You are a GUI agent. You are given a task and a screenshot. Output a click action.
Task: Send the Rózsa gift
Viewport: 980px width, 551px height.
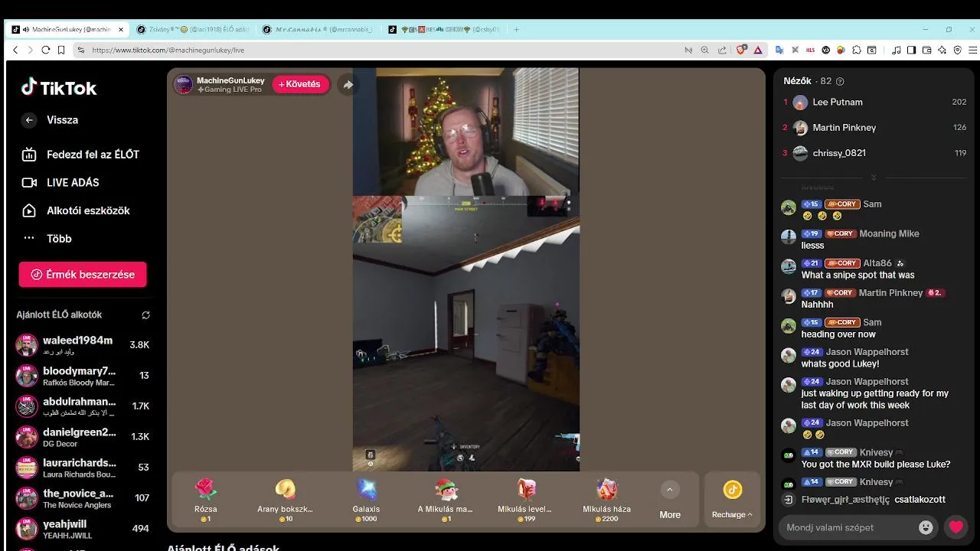point(205,500)
